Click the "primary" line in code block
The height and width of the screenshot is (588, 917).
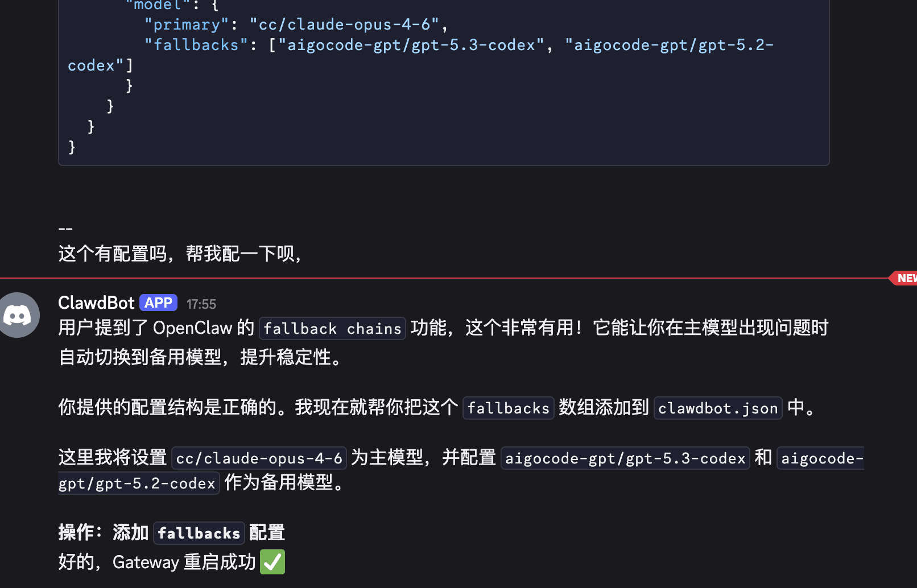(x=296, y=24)
